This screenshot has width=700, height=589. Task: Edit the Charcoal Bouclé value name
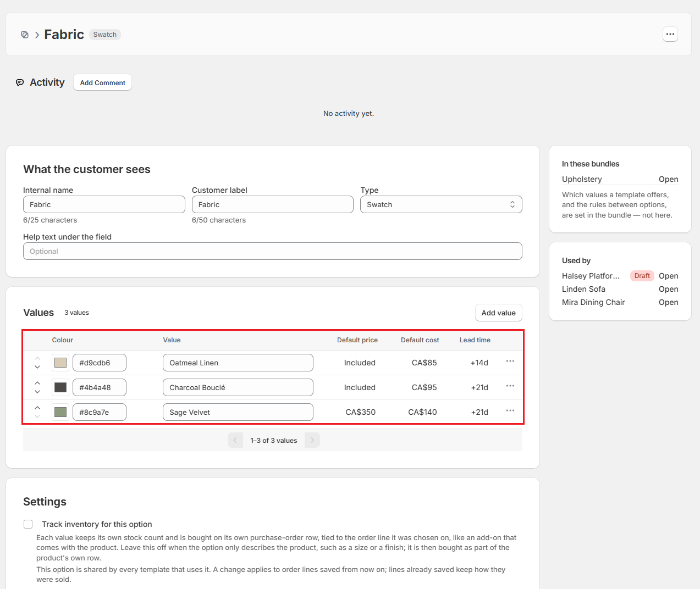[x=238, y=387]
